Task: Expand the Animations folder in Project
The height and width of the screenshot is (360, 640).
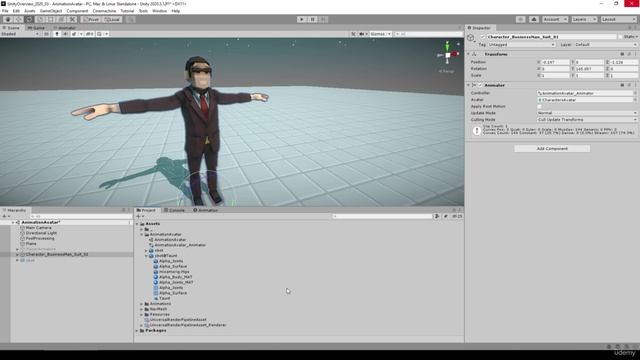Action: click(x=142, y=304)
